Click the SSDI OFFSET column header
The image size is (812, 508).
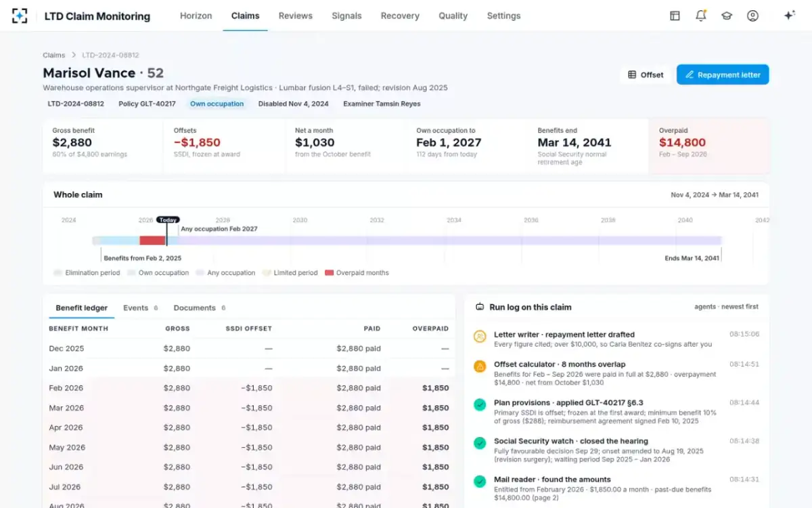(x=249, y=329)
